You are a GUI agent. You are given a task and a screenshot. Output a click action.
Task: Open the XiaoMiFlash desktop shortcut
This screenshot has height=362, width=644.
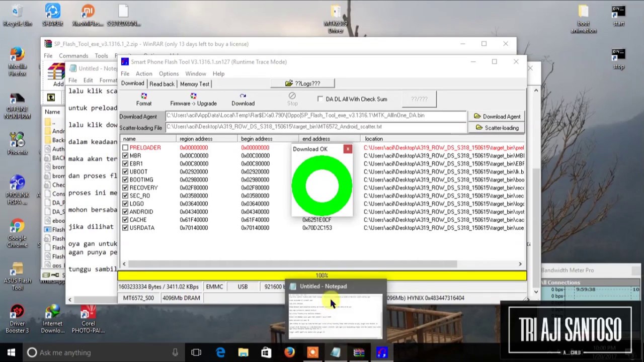click(88, 15)
